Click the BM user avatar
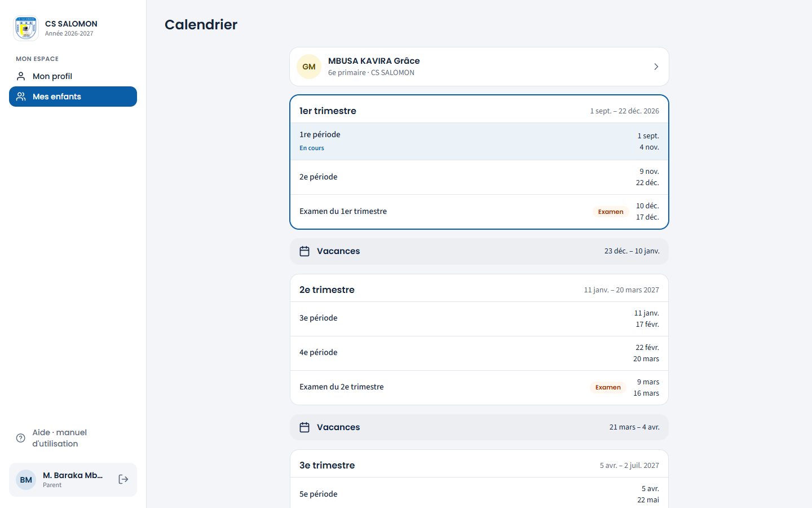 [26, 480]
